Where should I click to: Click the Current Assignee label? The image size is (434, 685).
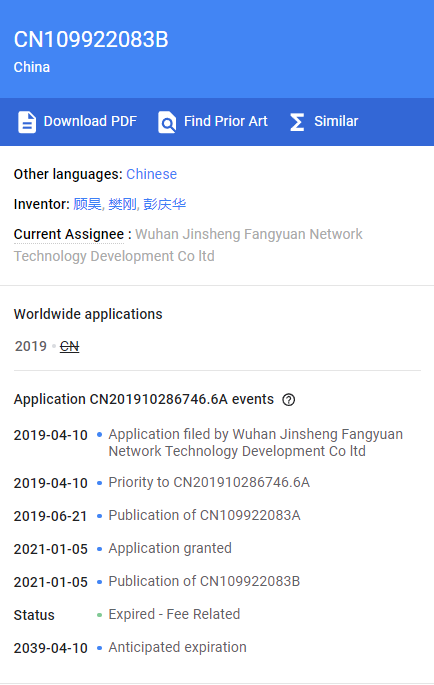coord(69,234)
